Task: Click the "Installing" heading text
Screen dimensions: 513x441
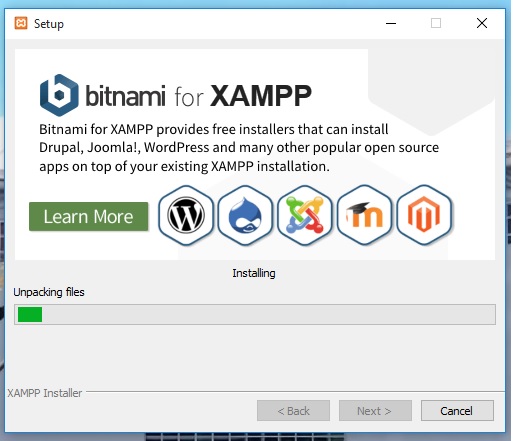Action: (x=254, y=273)
